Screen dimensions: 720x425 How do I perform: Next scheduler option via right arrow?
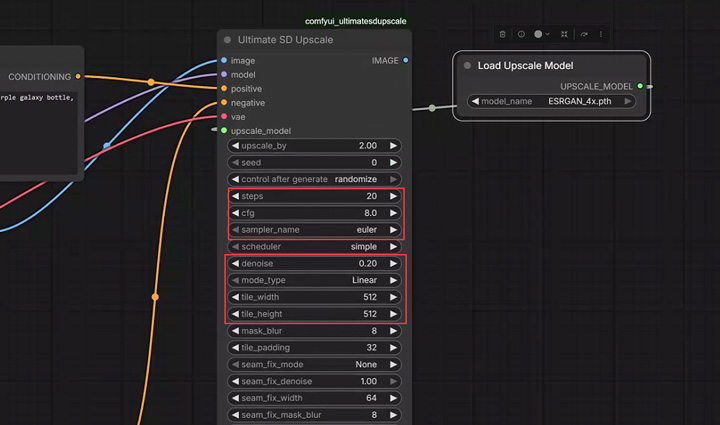[x=394, y=246]
